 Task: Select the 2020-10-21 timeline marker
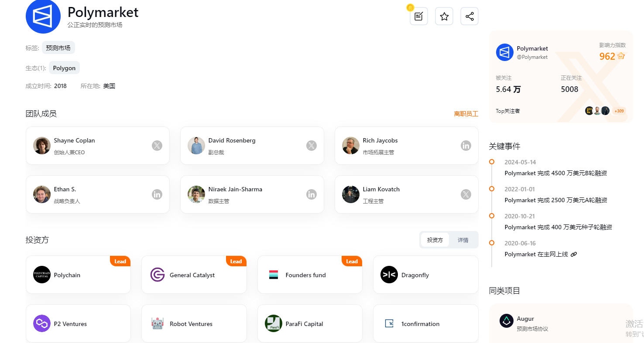click(492, 216)
